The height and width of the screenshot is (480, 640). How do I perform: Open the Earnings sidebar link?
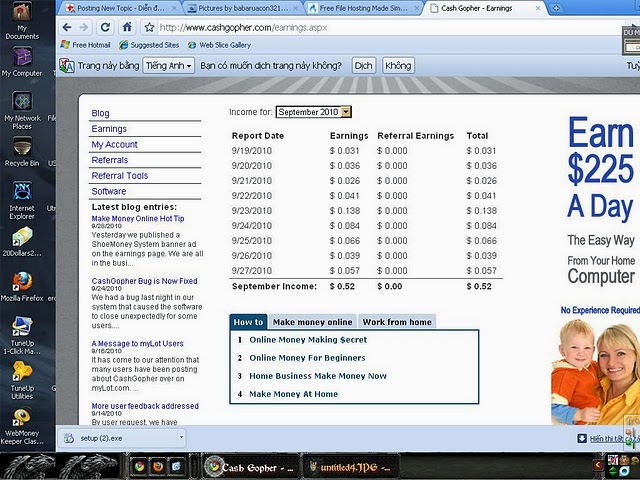click(109, 129)
